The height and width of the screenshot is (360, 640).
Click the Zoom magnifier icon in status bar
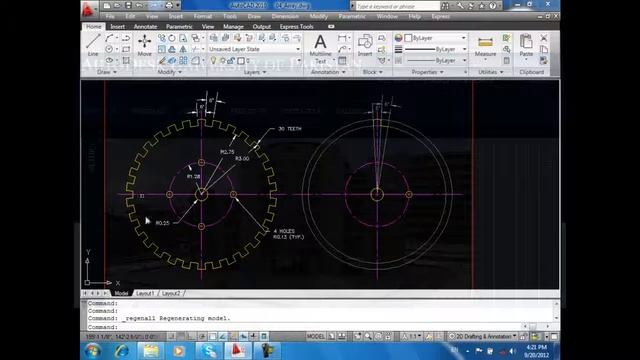click(368, 336)
